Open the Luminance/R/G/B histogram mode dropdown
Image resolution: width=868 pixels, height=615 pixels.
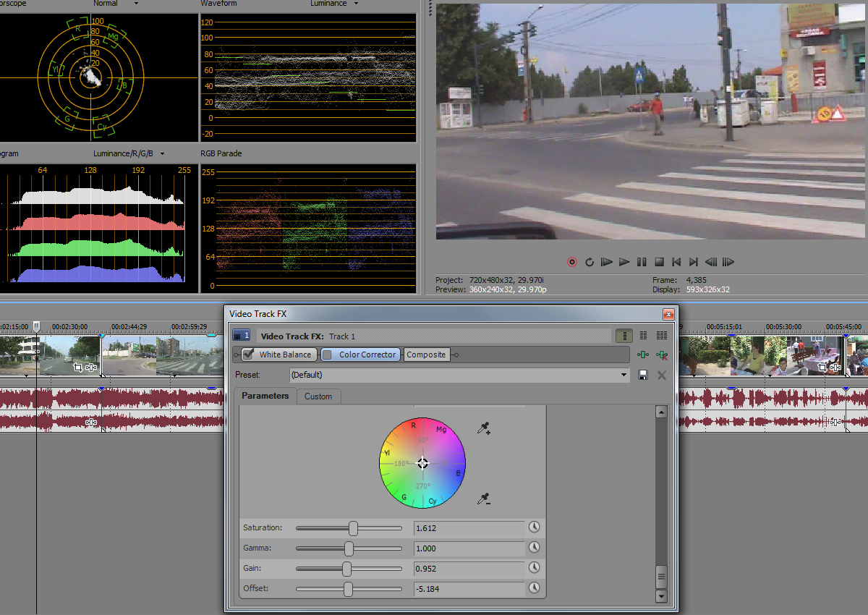click(x=162, y=153)
